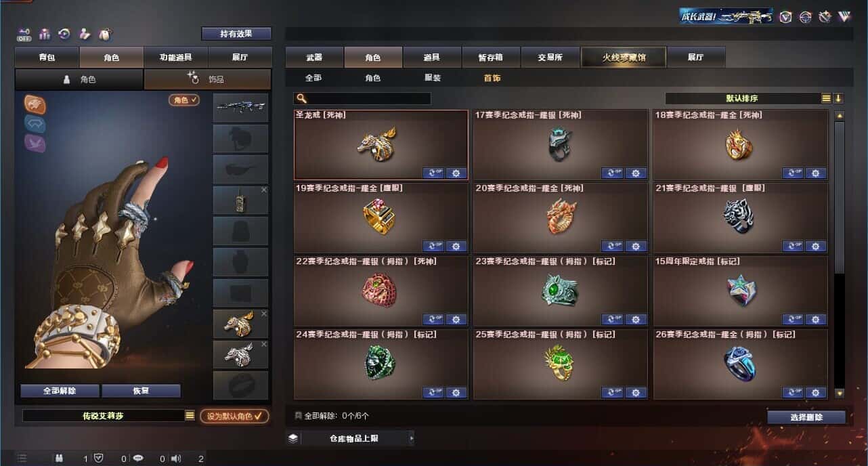Select the 服装 sub-tab
Screen dimensions: 868x466
pos(433,78)
